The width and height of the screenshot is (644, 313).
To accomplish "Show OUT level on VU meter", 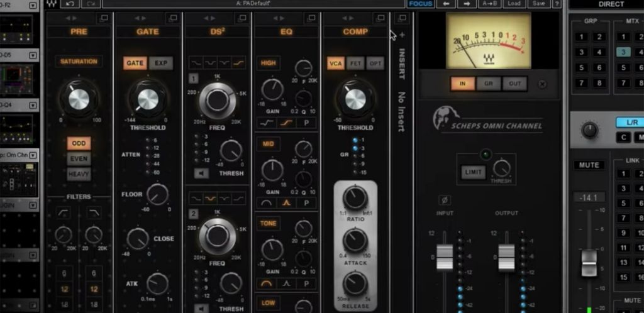I will 514,84.
